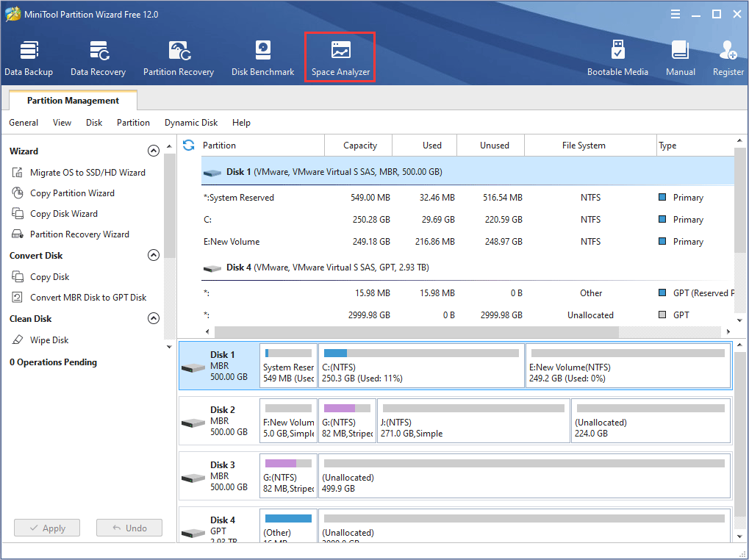This screenshot has height=560, width=749.
Task: Open the General menu
Action: click(24, 123)
